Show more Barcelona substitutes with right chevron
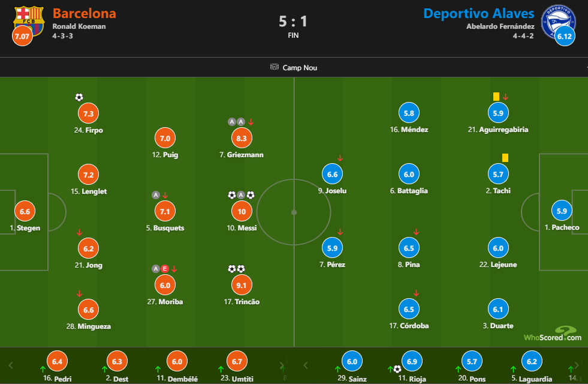Image resolution: width=588 pixels, height=384 pixels. click(x=282, y=365)
